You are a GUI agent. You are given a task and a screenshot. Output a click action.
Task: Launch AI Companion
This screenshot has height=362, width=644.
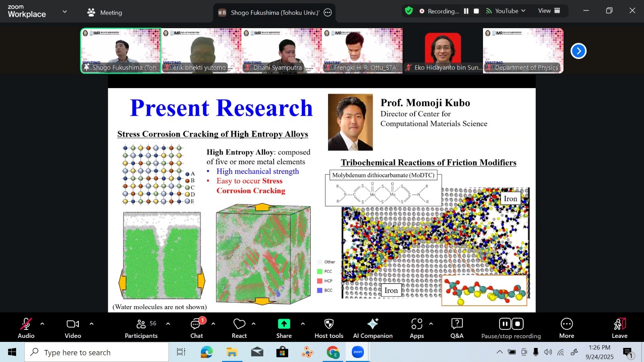tap(373, 328)
